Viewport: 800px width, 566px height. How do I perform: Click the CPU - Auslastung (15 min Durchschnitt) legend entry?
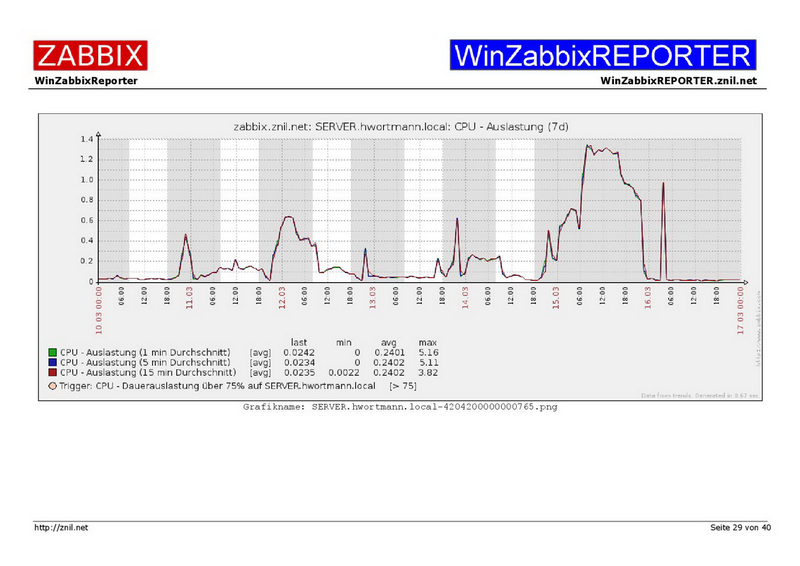coord(148,373)
